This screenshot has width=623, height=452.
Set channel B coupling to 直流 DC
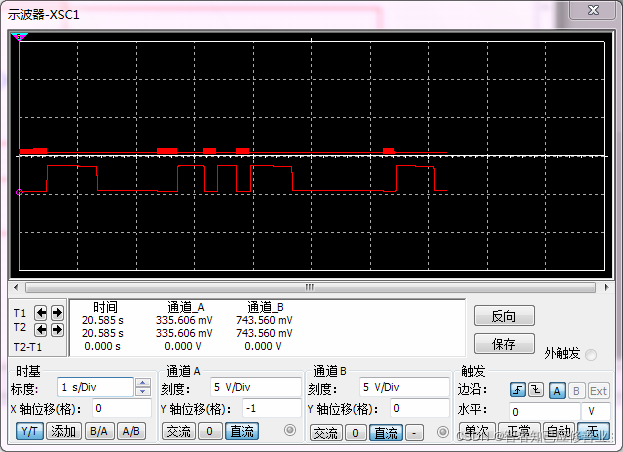(x=386, y=433)
